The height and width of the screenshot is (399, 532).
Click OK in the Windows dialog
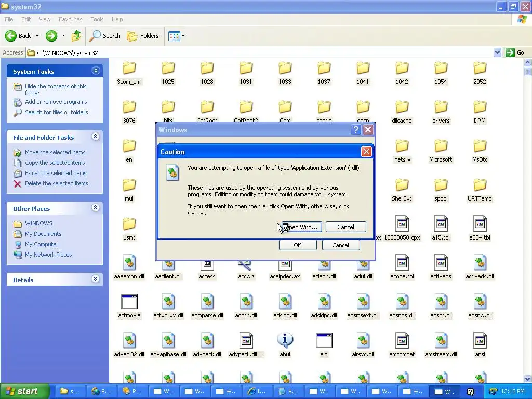[x=298, y=245]
